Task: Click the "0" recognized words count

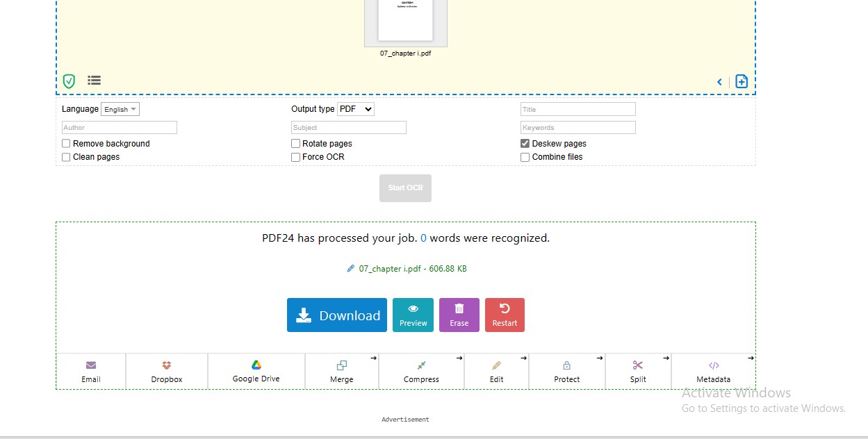Action: (x=424, y=238)
